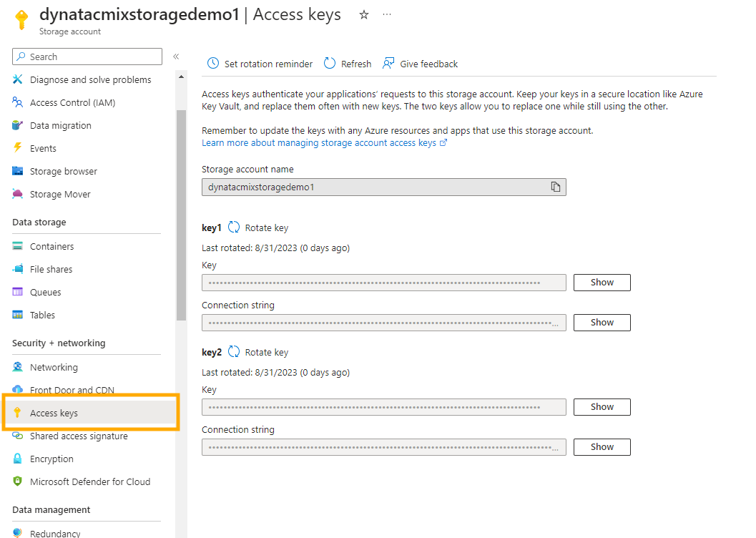Click the Access keys key icon in sidebar

17,413
